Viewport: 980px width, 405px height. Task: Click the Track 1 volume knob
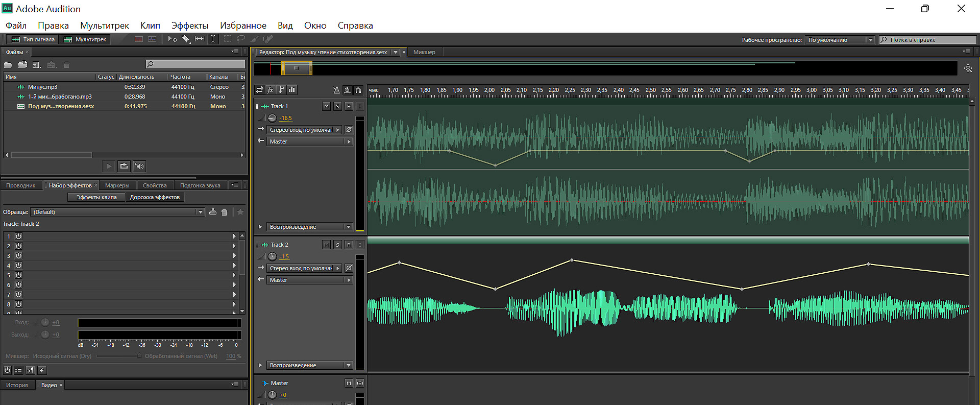273,118
